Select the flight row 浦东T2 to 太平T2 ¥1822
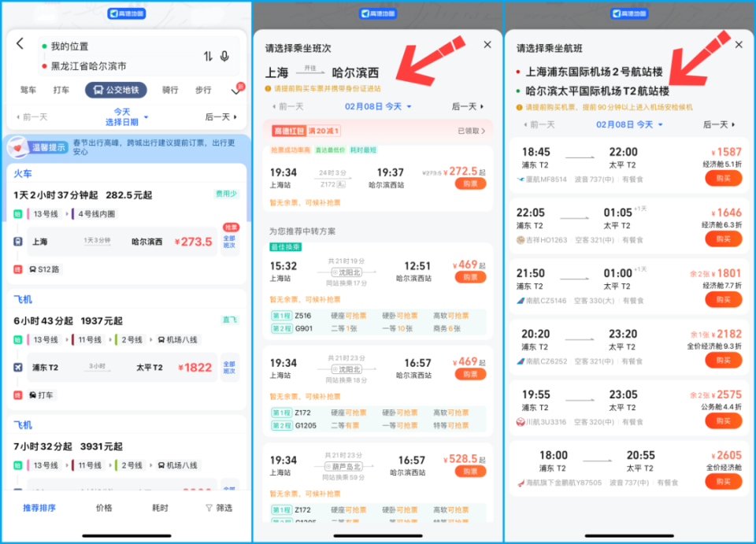The image size is (756, 544). 122,367
